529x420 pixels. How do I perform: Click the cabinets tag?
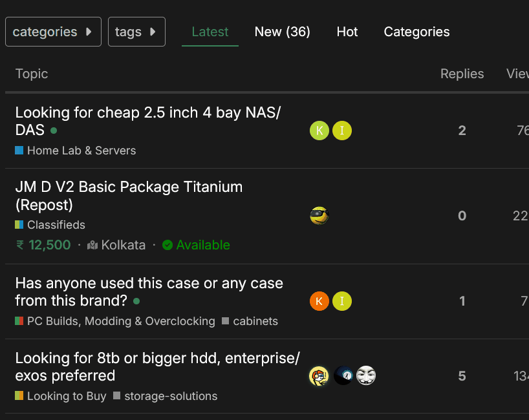coord(255,321)
